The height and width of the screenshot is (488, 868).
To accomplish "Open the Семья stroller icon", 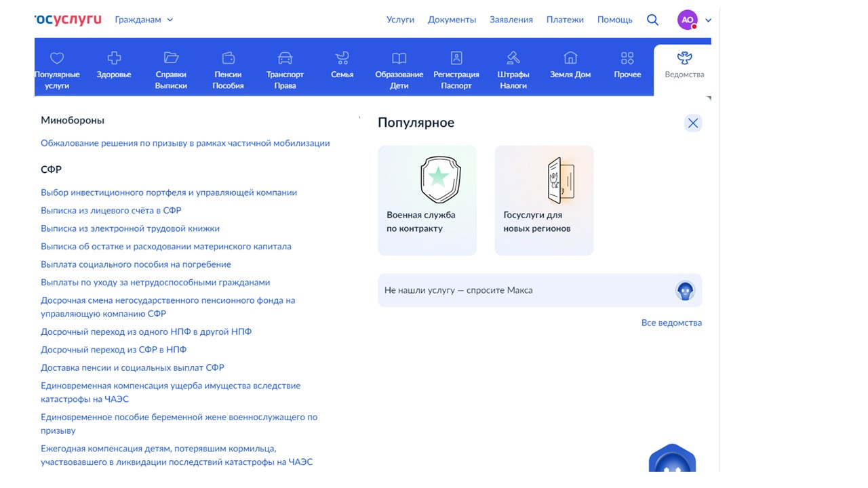I will tap(342, 58).
